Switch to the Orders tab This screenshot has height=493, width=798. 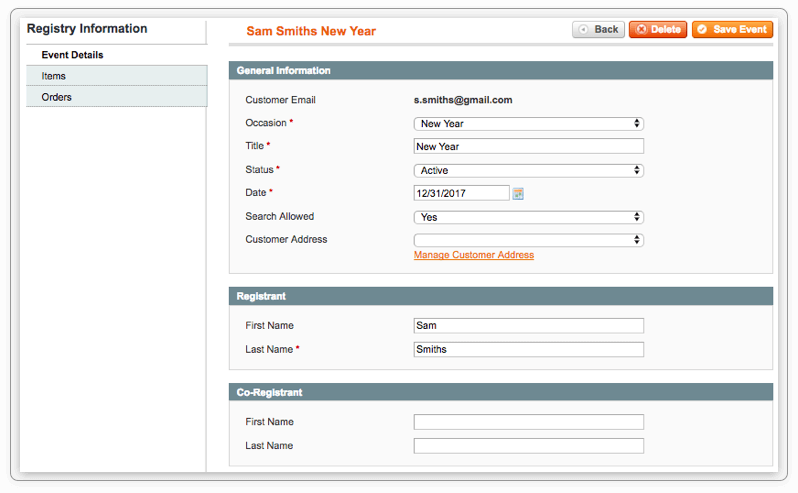point(117,97)
